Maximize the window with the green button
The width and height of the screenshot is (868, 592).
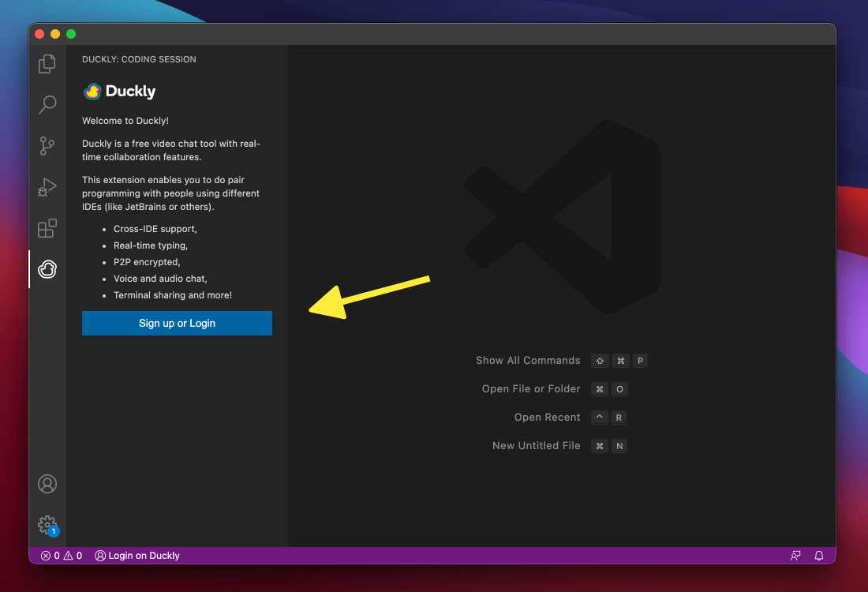coord(71,34)
